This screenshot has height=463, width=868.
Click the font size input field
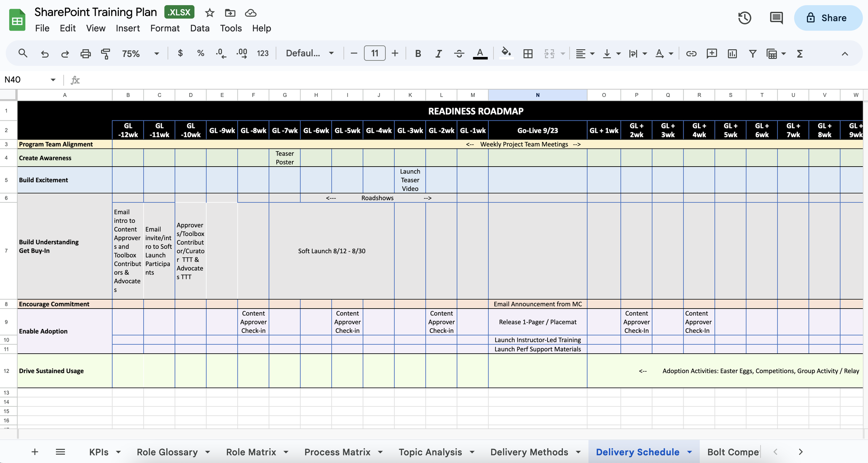tap(374, 53)
